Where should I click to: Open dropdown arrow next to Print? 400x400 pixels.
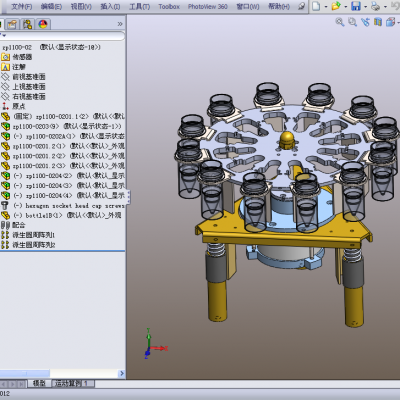(x=385, y=6)
